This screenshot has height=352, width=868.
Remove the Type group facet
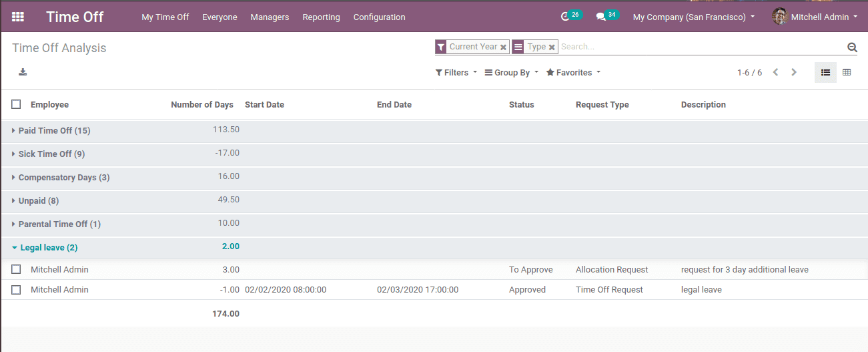(552, 47)
